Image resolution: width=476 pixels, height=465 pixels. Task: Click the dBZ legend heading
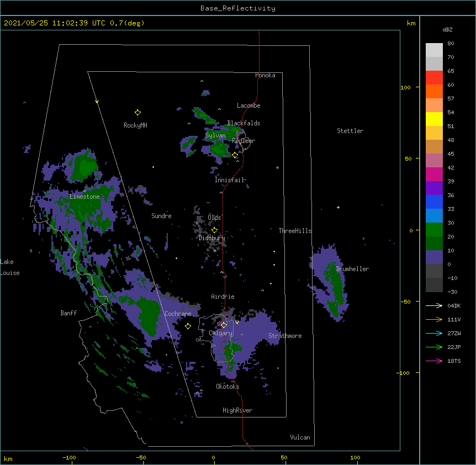click(447, 29)
